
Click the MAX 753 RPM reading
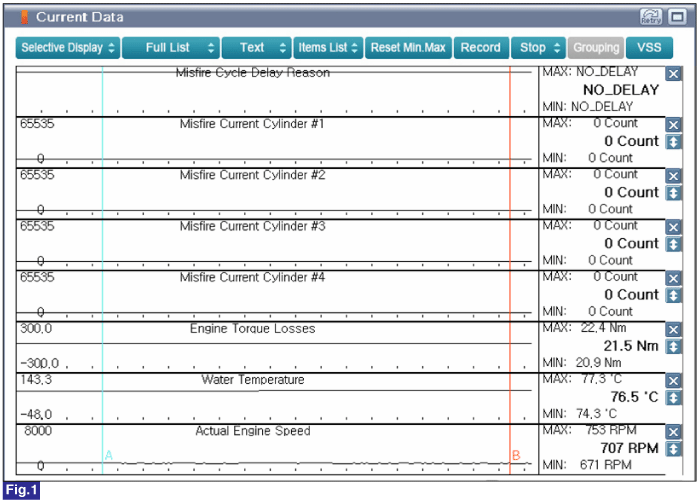tap(589, 430)
